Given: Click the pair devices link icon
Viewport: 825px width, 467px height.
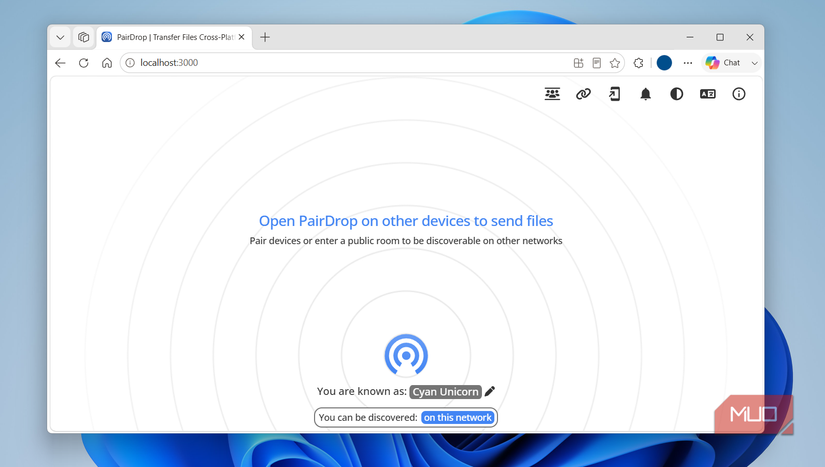Looking at the screenshot, I should (x=583, y=94).
